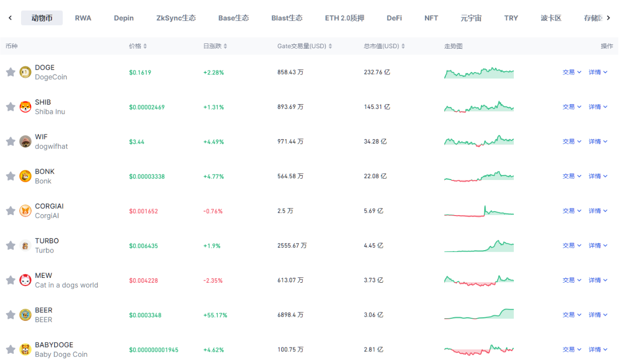Sort by 总市值(USD) using its sort arrows
The image size is (620, 364).
tap(403, 46)
